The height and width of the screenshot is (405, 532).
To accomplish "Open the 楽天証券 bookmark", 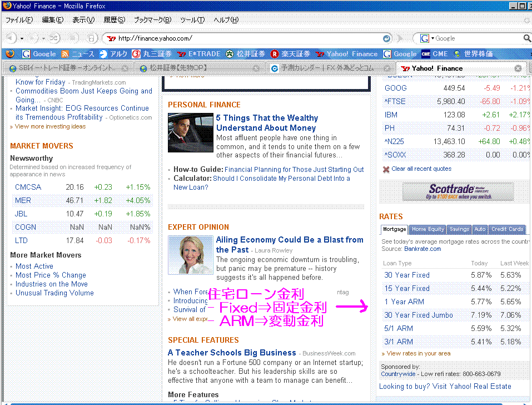I will tap(290, 54).
